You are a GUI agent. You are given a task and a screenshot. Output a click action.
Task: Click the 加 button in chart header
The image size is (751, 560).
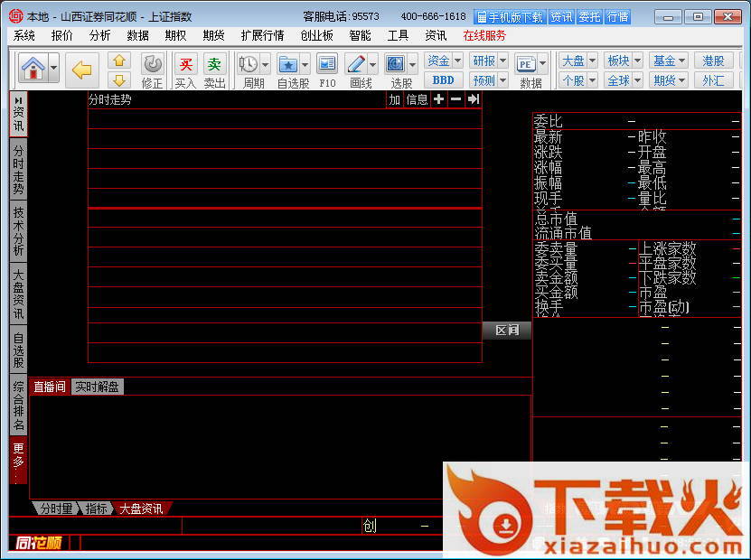394,99
